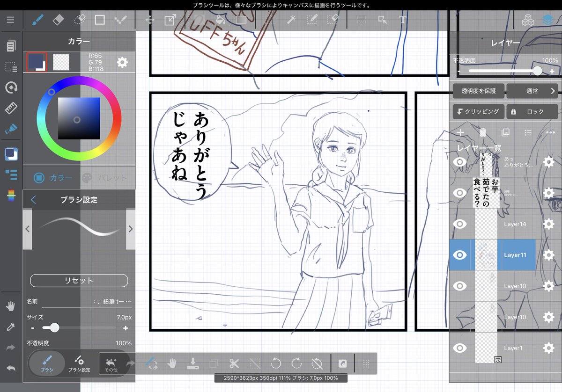
Task: Open canvas rotation sidebar icon
Action: 11,87
